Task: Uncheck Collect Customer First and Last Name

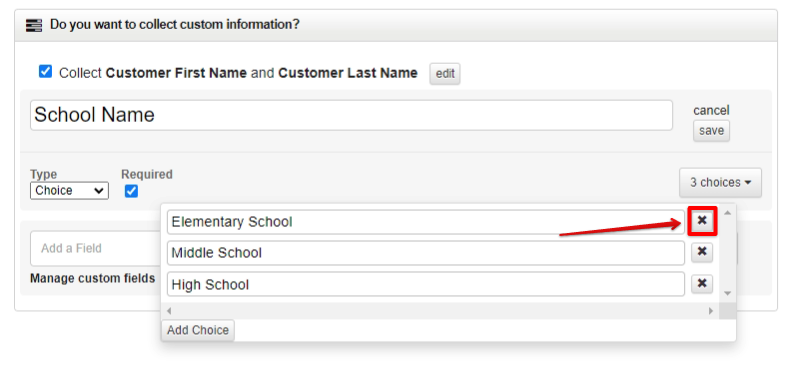Action: tap(46, 72)
